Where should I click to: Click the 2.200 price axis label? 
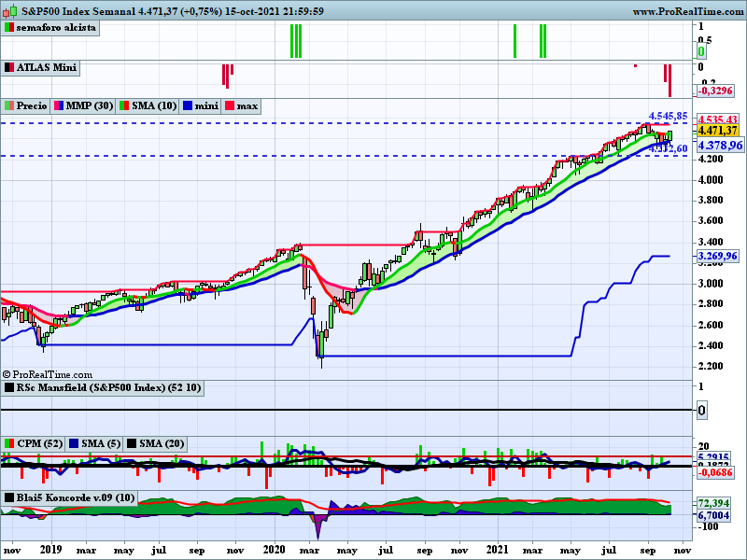(x=711, y=366)
